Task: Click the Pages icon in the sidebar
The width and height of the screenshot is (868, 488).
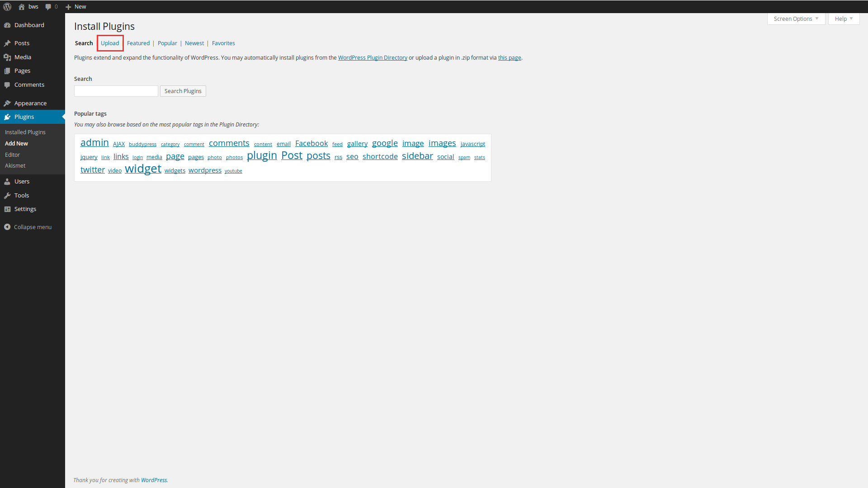Action: pyautogui.click(x=7, y=70)
